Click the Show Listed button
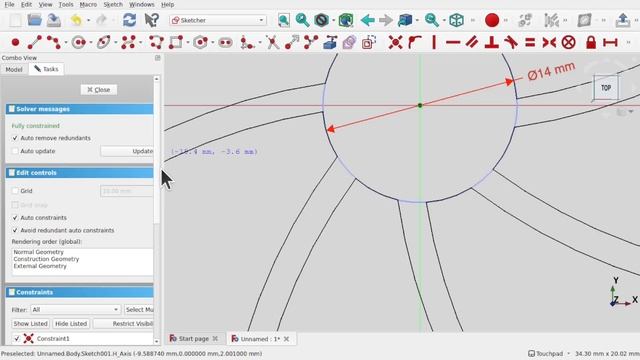The height and width of the screenshot is (360, 640). (x=31, y=324)
